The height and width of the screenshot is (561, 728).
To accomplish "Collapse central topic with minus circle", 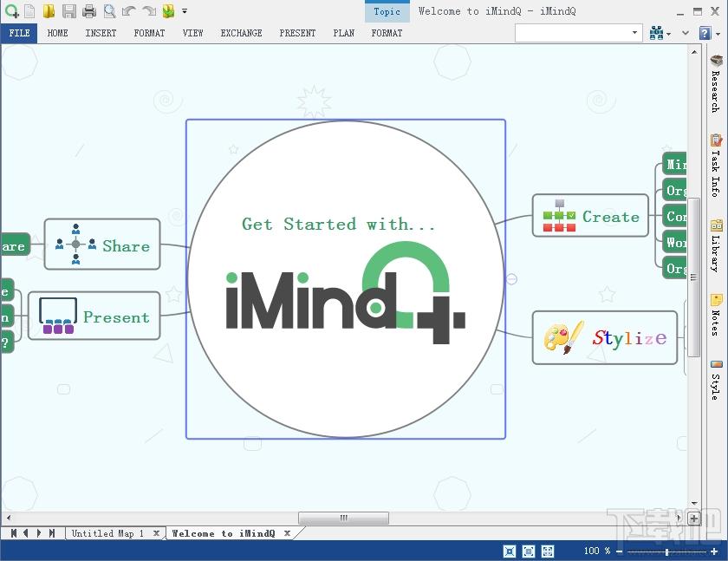I will 511,279.
